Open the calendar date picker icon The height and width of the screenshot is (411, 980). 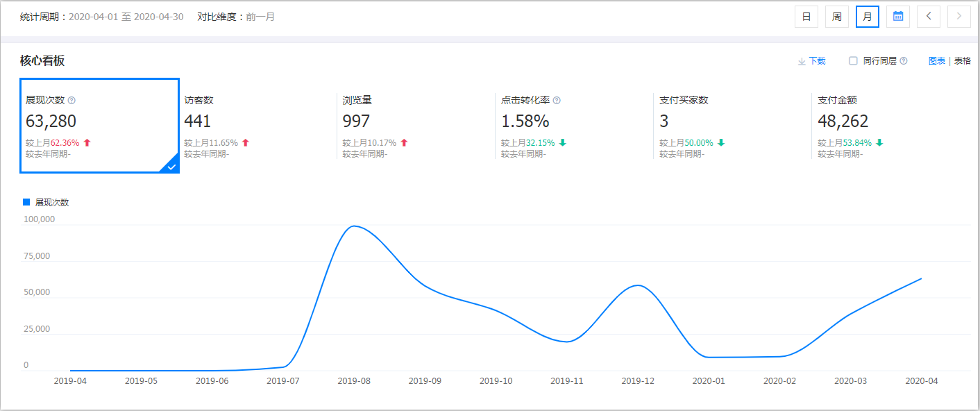pos(898,16)
